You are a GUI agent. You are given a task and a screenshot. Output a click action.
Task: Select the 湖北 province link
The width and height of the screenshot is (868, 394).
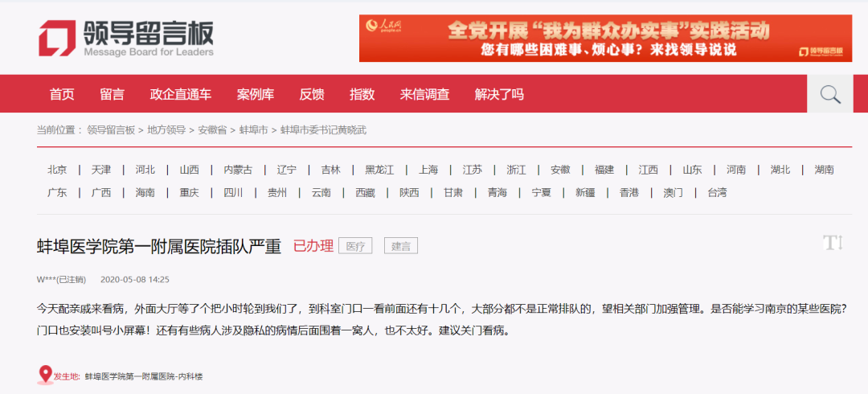point(780,170)
